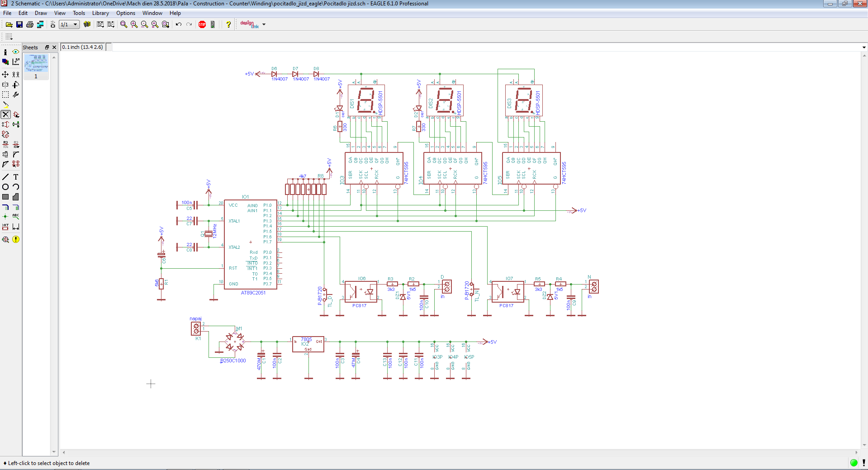Select the Polygon tool
Image resolution: width=868 pixels, height=470 pixels.
click(16, 197)
